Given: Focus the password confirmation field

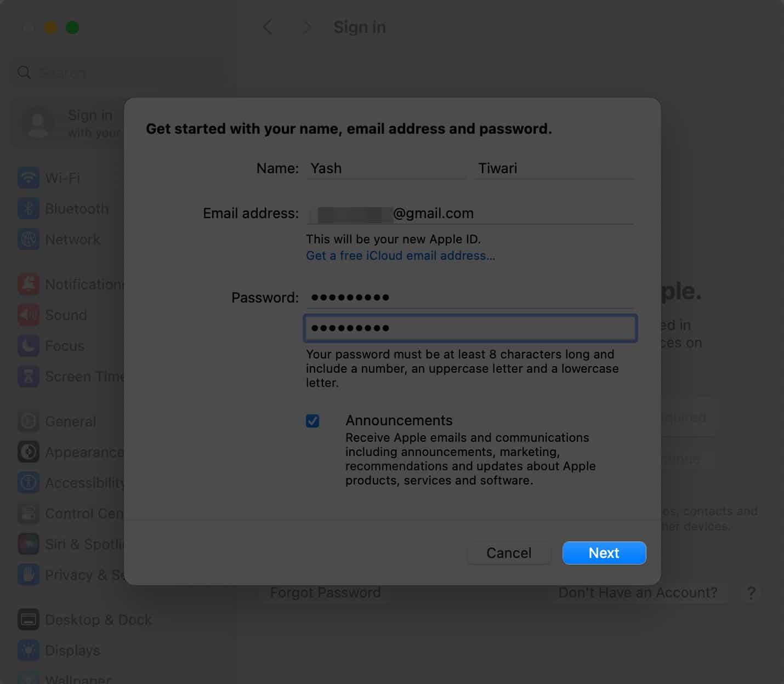Looking at the screenshot, I should [470, 328].
